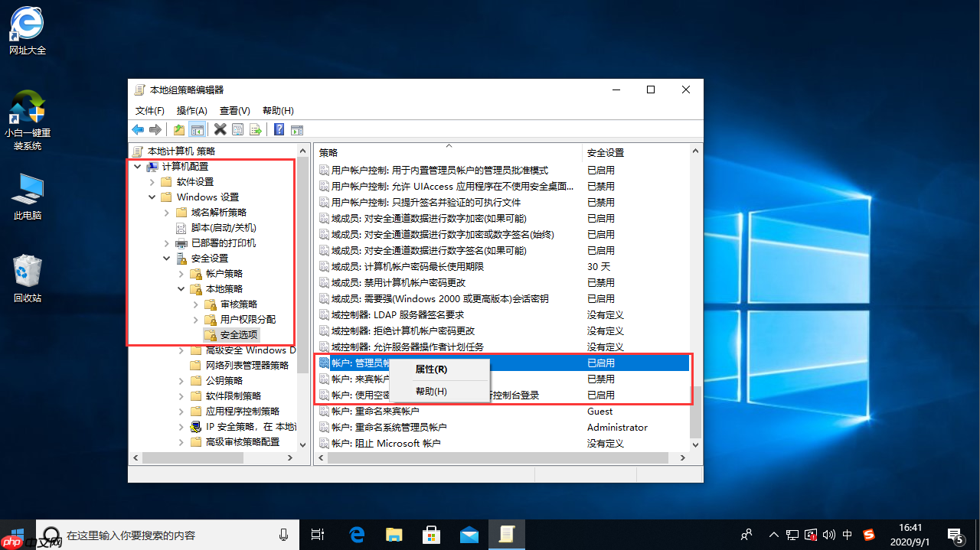980x550 pixels.
Task: Collapse the 本地策略 tree node
Action: point(181,288)
